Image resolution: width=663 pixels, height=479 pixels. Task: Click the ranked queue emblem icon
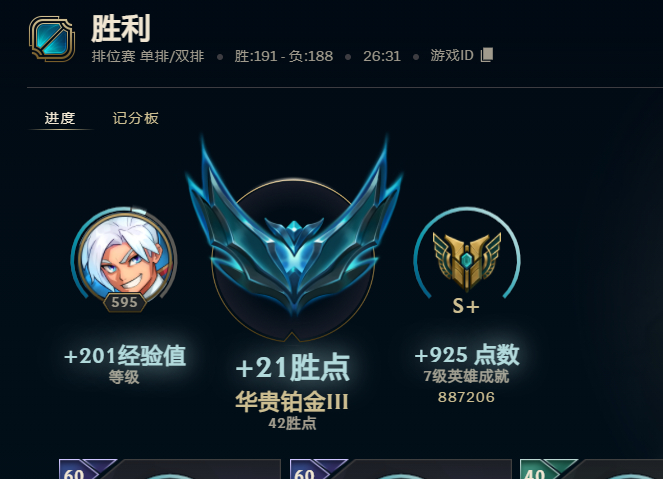point(52,39)
